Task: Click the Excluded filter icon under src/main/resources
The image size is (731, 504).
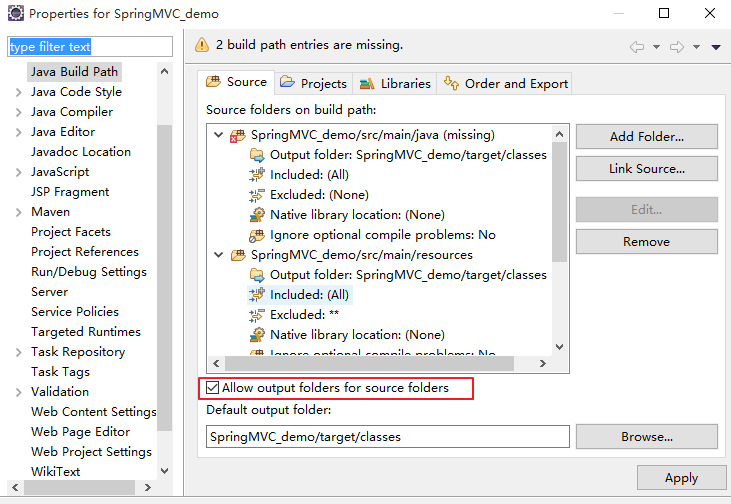Action: [x=256, y=315]
